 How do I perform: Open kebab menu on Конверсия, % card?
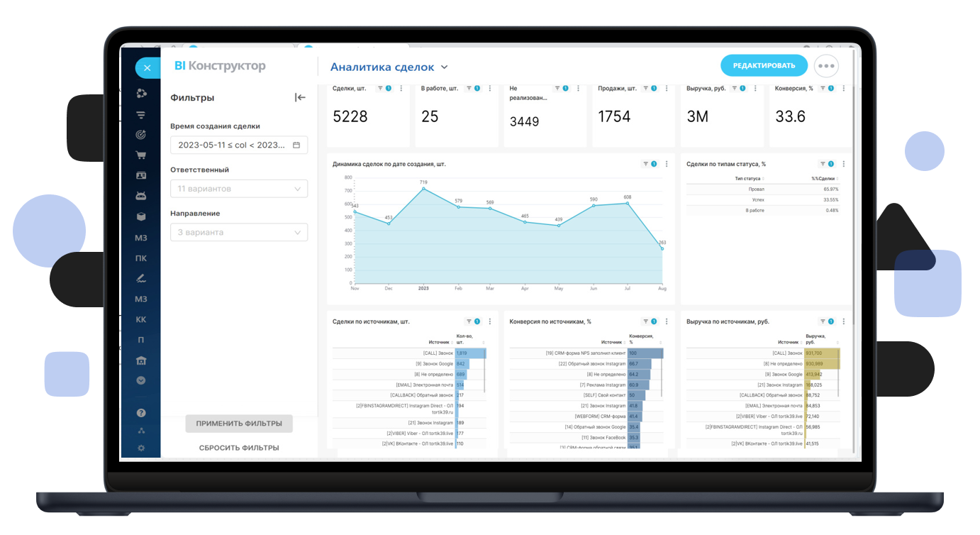[844, 89]
